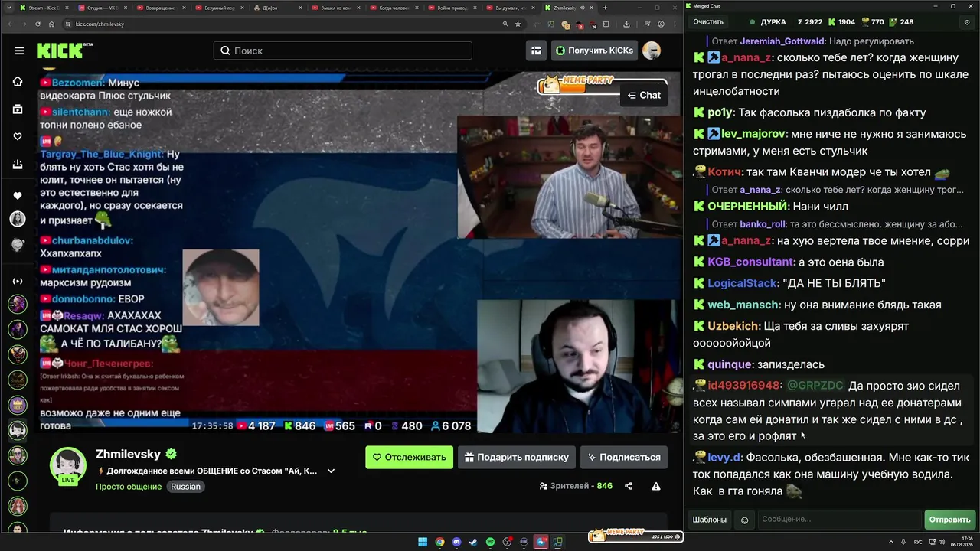Viewport: 980px width, 551px height.
Task: Open the store box icon beside Получить KICKs
Action: [536, 51]
